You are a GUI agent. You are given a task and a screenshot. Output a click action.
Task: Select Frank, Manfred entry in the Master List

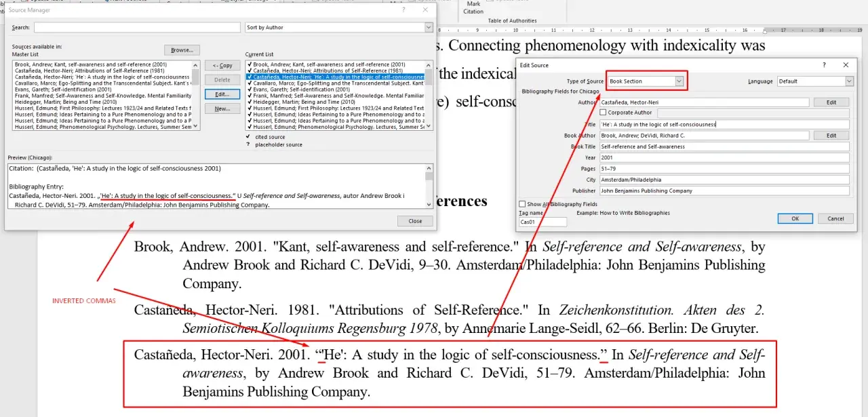pyautogui.click(x=102, y=96)
